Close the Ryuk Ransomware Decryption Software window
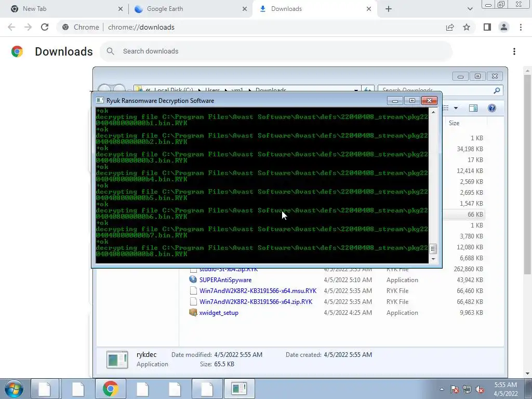532x399 pixels. coord(429,100)
